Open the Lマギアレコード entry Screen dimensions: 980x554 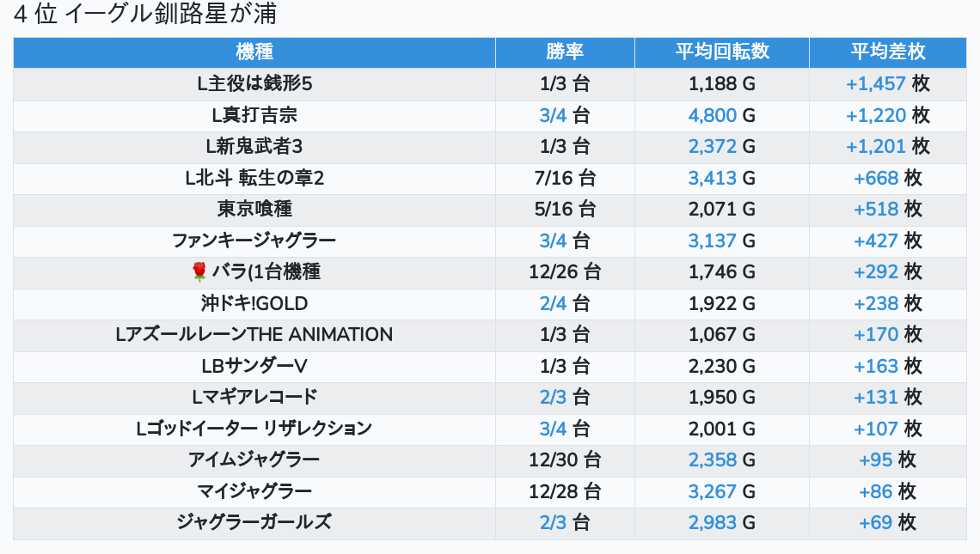click(254, 397)
